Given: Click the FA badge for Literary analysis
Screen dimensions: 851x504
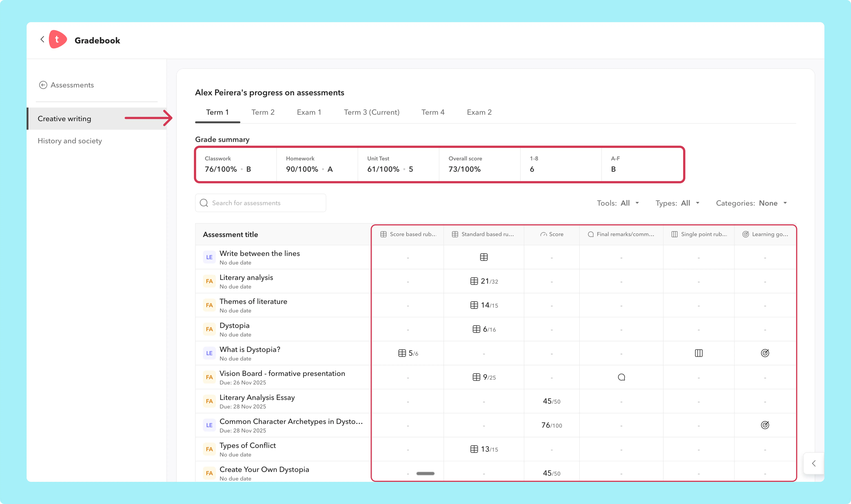Looking at the screenshot, I should (x=209, y=281).
